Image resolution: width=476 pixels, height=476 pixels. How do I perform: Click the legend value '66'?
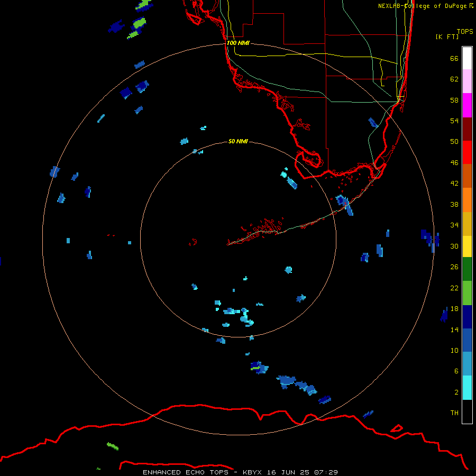pyautogui.click(x=454, y=58)
